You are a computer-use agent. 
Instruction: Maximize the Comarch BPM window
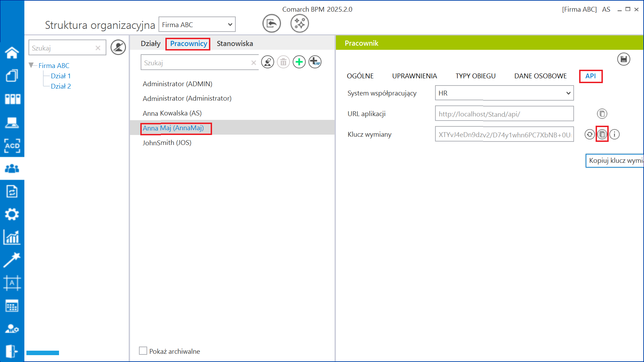point(628,9)
